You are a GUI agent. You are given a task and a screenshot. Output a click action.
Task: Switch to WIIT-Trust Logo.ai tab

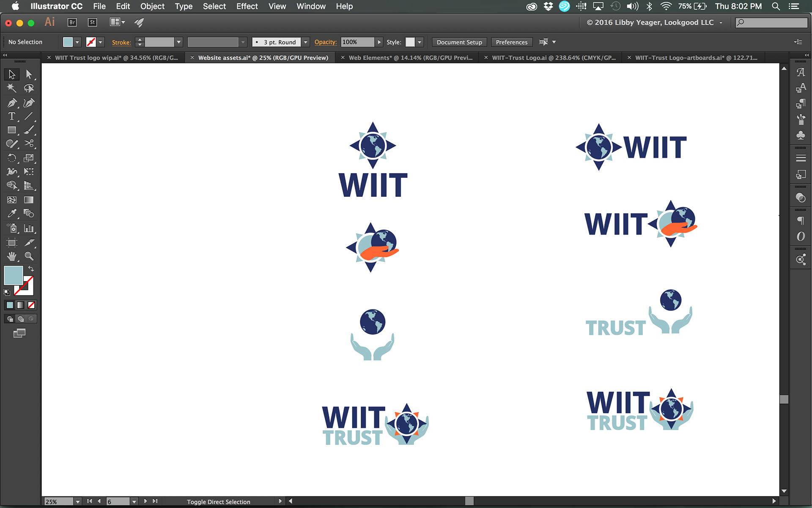click(553, 58)
